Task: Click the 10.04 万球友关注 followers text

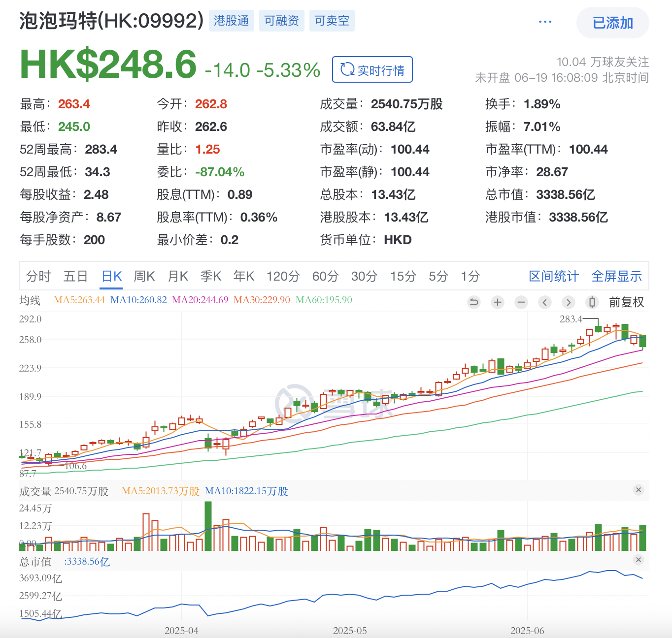Action: [603, 62]
